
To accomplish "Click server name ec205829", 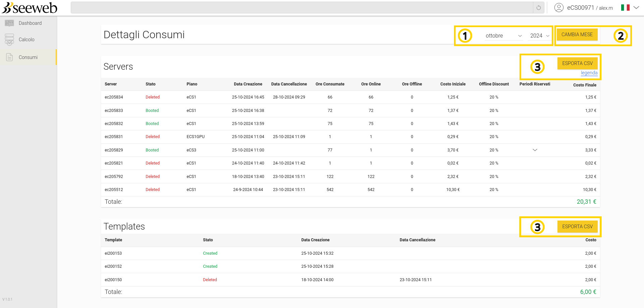I will [114, 150].
